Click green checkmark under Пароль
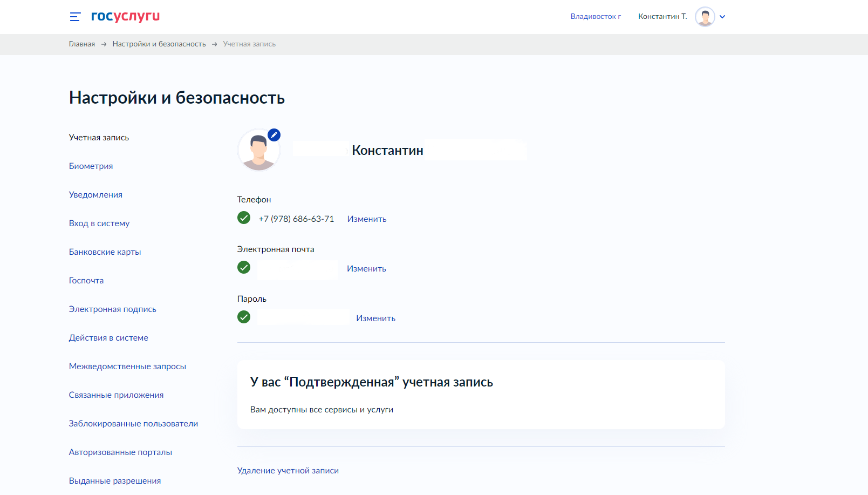 coord(244,317)
